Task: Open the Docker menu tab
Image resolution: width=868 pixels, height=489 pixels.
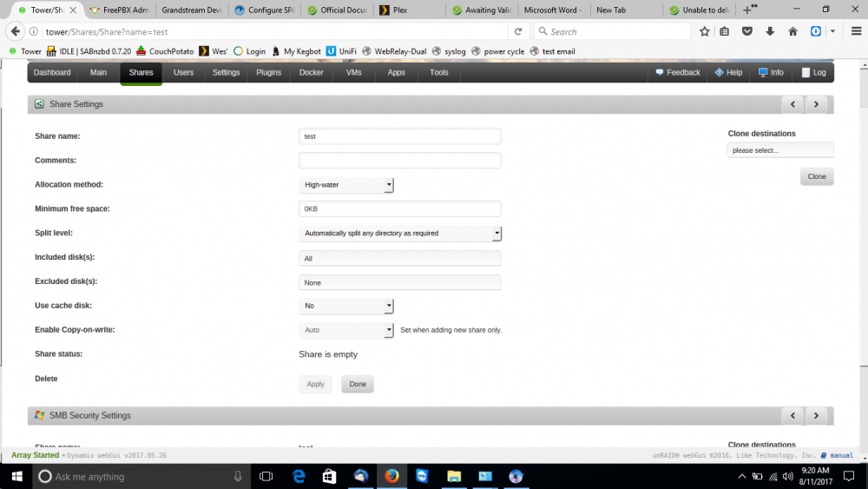Action: click(x=311, y=73)
